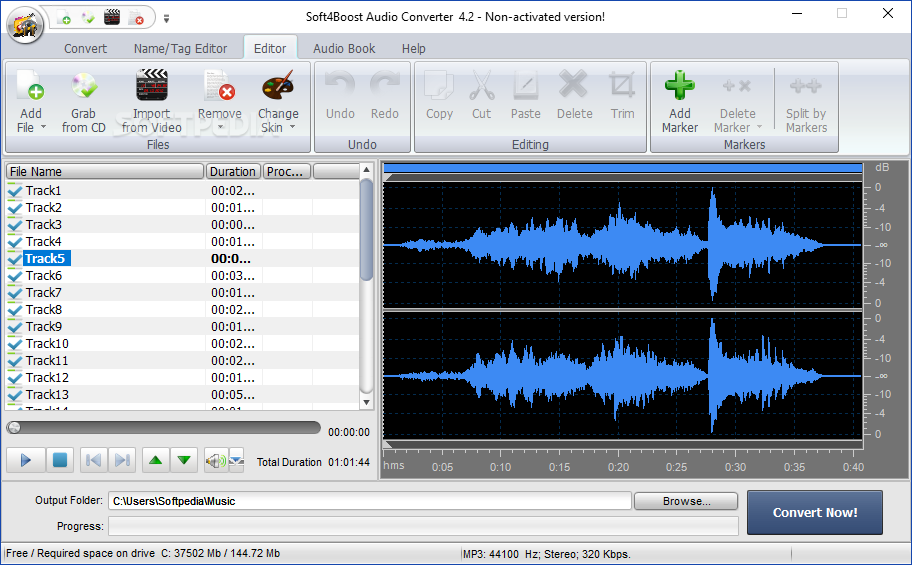This screenshot has width=912, height=565.
Task: Click the quick access add file icon
Action: (x=63, y=17)
